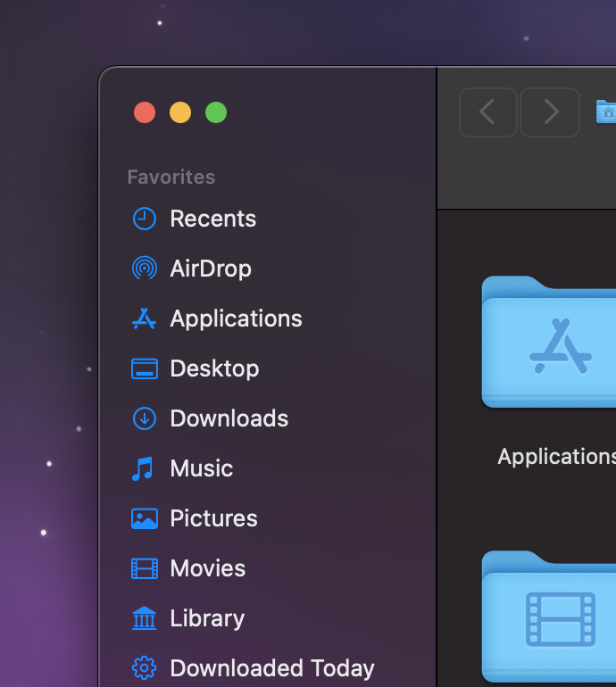
Task: Click the Downloaded Today gear icon
Action: coord(145,668)
